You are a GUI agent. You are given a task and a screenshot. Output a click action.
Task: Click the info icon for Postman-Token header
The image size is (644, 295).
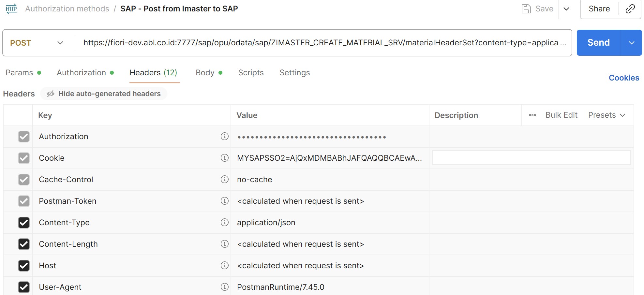click(225, 201)
